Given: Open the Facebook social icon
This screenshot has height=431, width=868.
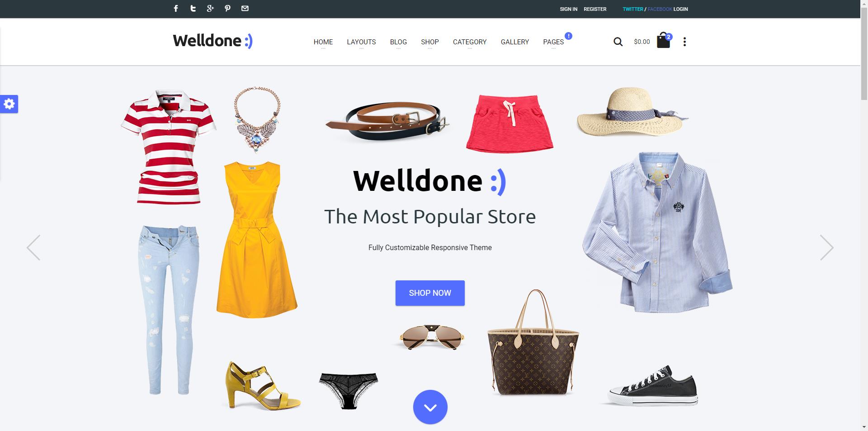Looking at the screenshot, I should 176,8.
